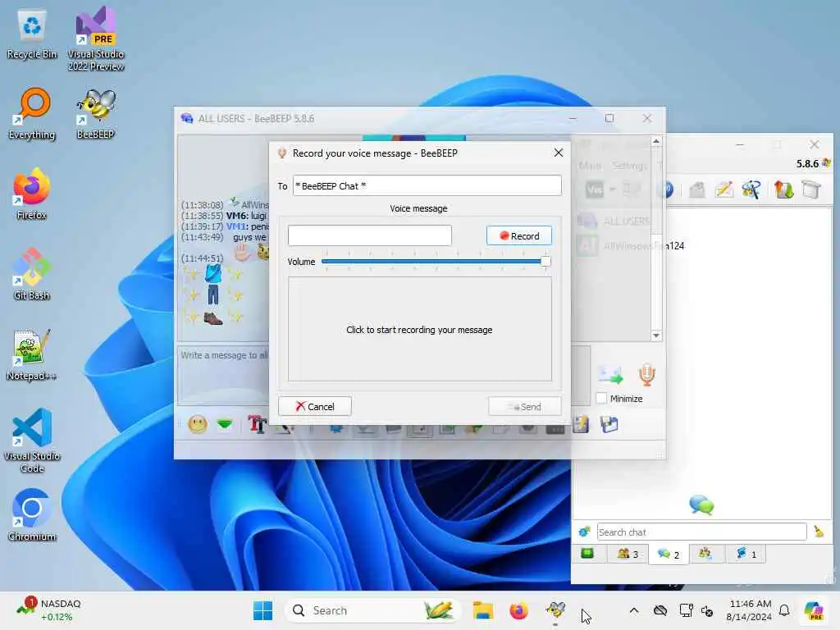
Task: Open Chromium desktop shortcut
Action: pos(32,515)
